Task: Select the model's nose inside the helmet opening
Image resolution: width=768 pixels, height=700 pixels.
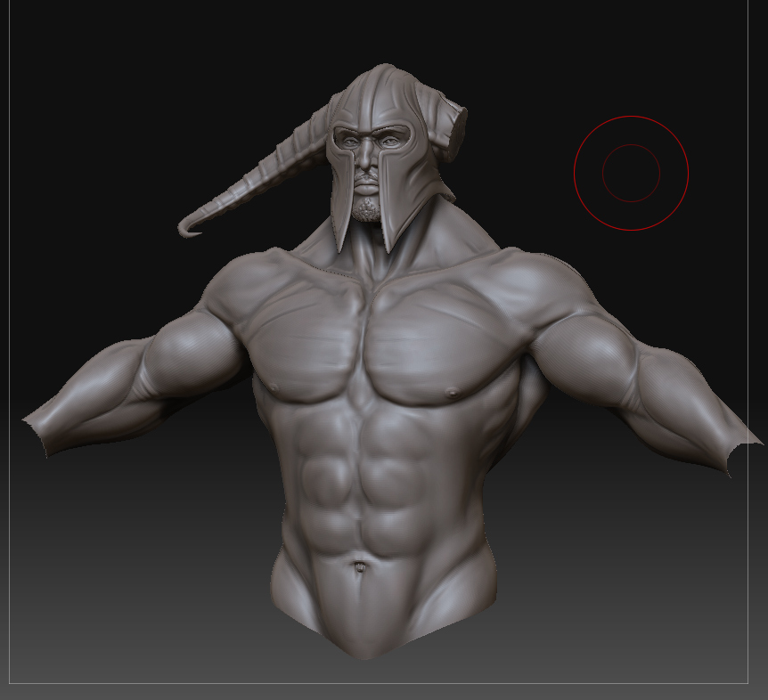Action: (x=364, y=156)
